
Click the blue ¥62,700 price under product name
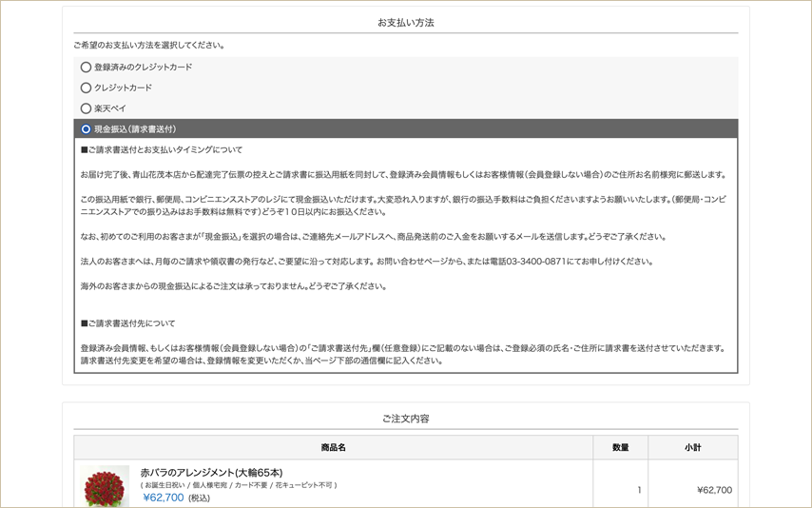[x=164, y=498]
